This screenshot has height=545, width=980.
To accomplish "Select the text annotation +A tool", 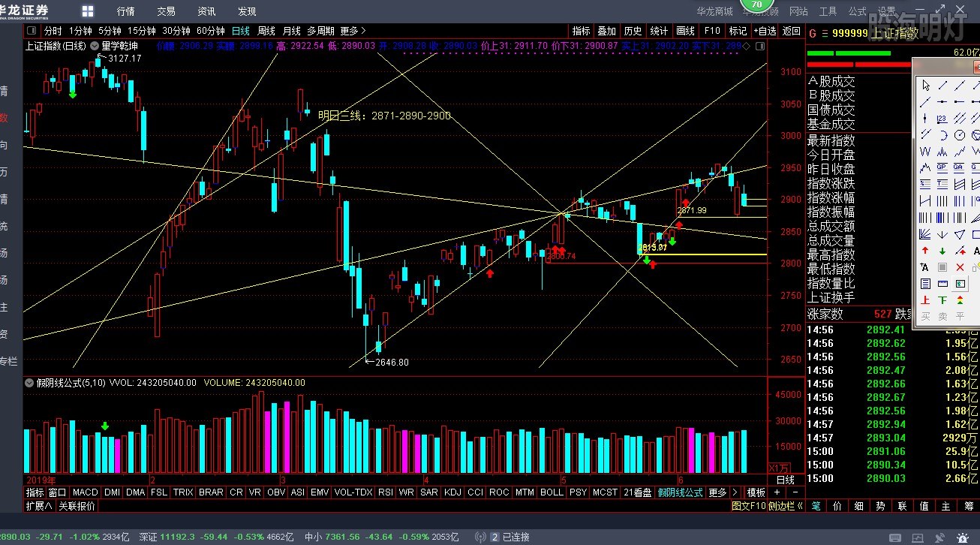I will coord(926,267).
